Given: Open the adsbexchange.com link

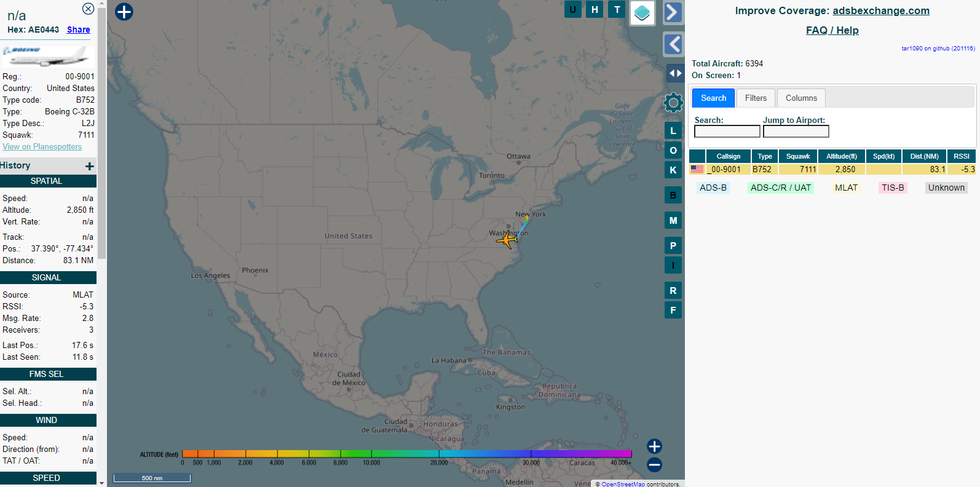Looking at the screenshot, I should (881, 10).
